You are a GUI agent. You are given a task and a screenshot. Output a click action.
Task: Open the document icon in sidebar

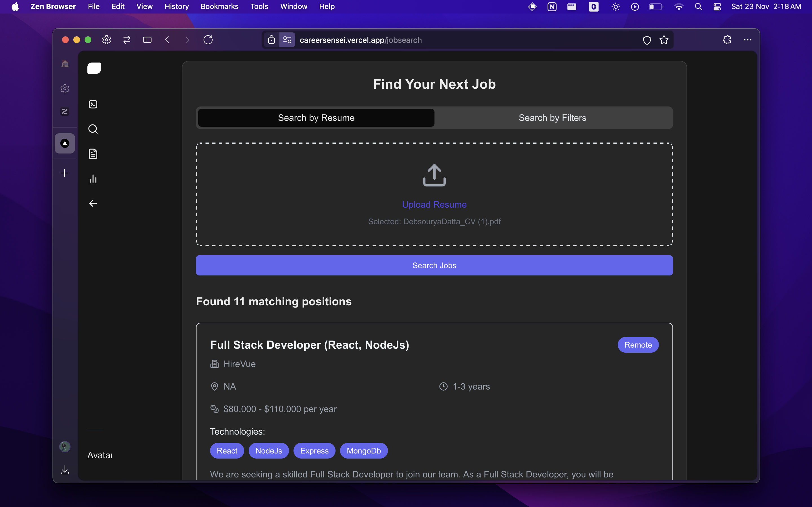coord(93,154)
